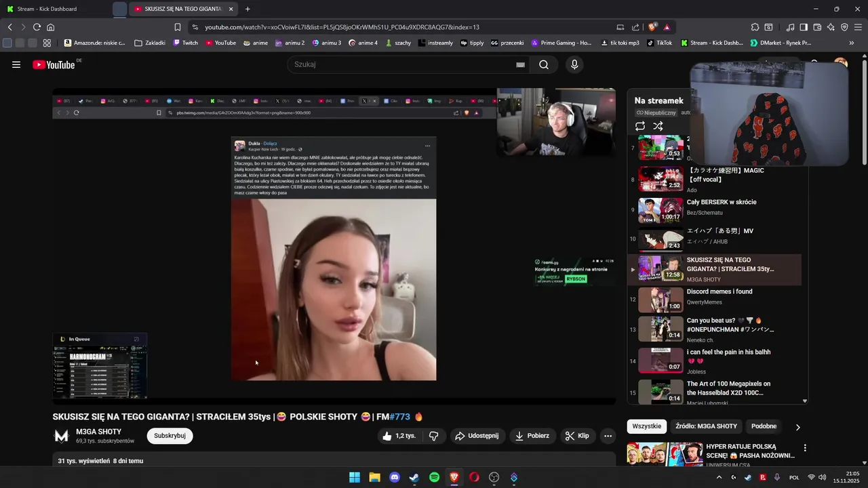Toggle the browser sidebar panel
This screenshot has width=868, height=488.
click(804, 27)
